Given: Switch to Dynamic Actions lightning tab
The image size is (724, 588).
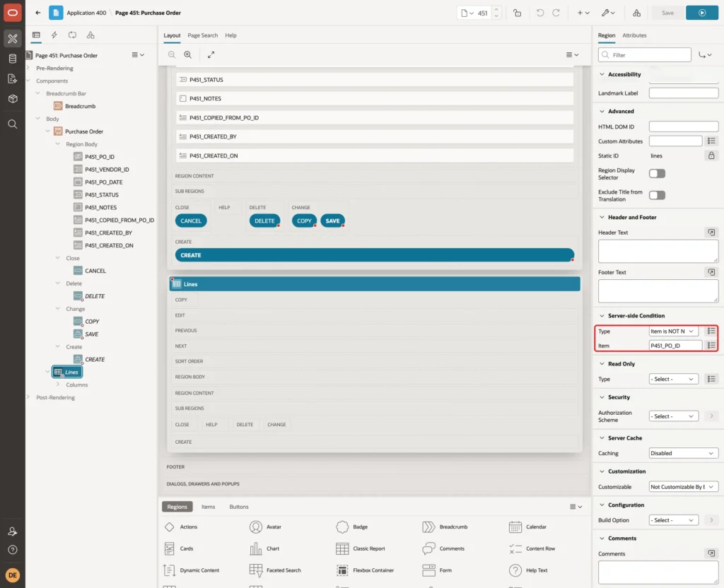Looking at the screenshot, I should (54, 35).
